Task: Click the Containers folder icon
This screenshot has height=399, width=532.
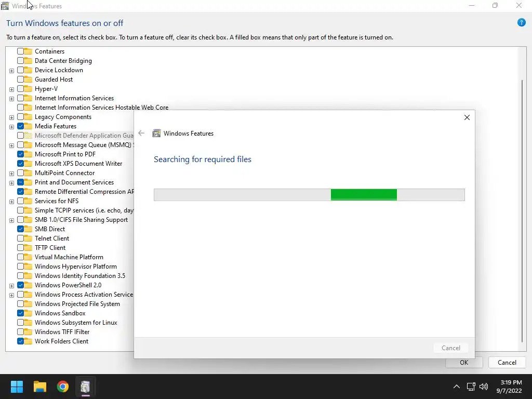Action: pos(28,51)
